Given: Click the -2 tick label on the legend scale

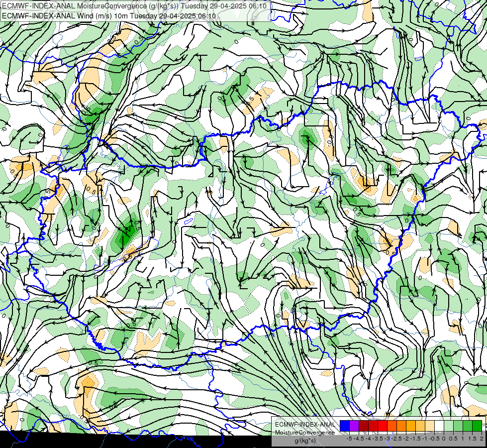Looking at the screenshot, I should pyautogui.click(x=406, y=439).
